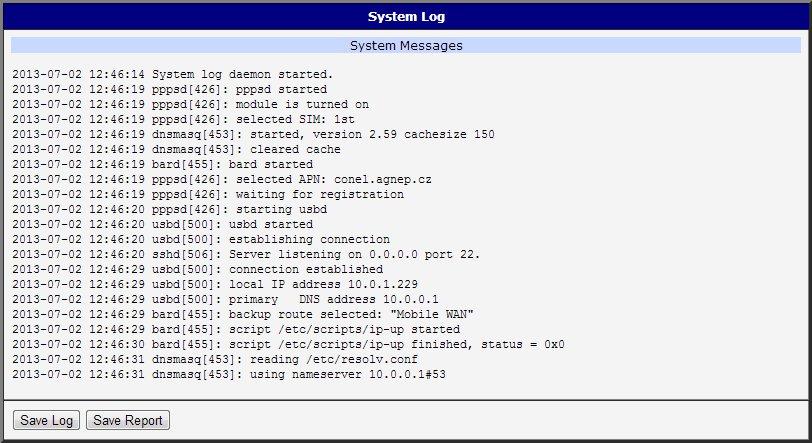
Task: Click the 'local IP address 10.0.1.229' entry
Action: (215, 285)
